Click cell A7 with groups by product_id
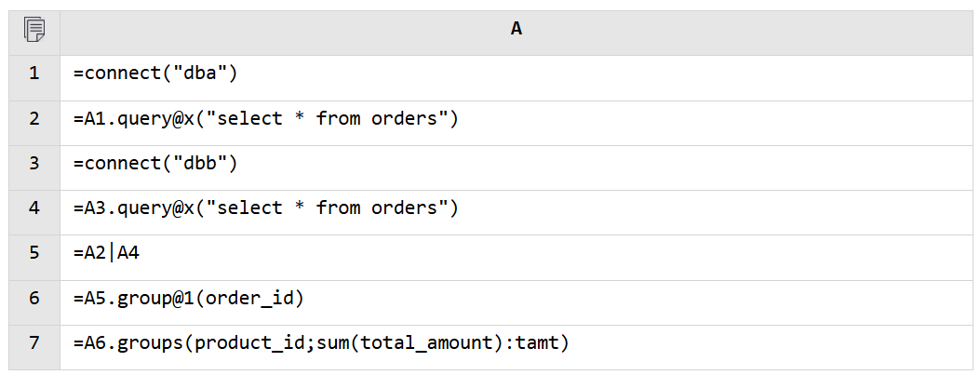Viewport: 980px width, 375px height. coord(517,347)
